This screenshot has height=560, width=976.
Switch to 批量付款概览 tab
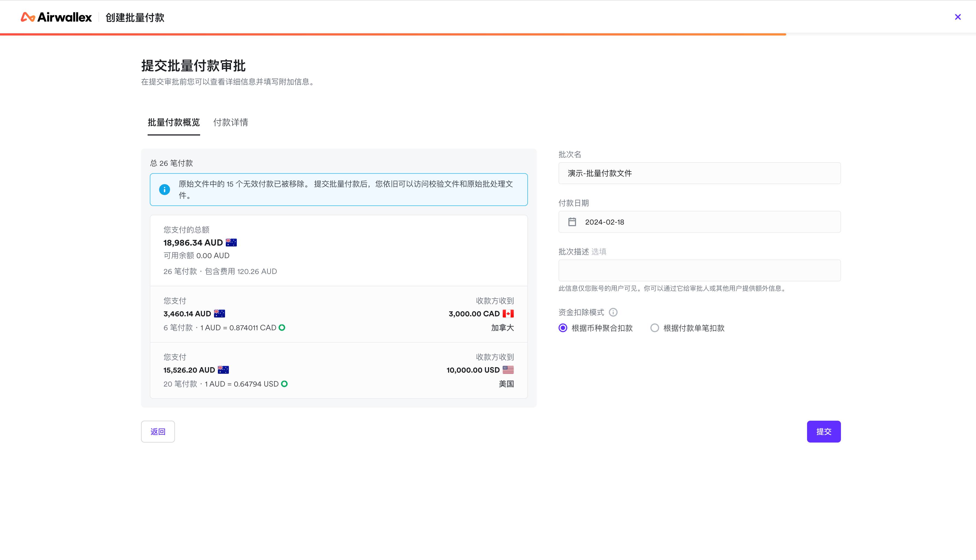click(174, 122)
